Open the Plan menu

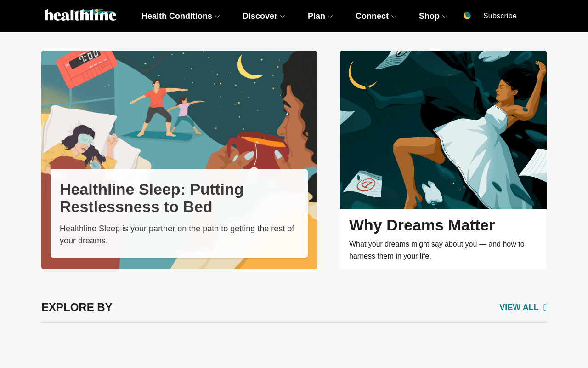point(317,16)
